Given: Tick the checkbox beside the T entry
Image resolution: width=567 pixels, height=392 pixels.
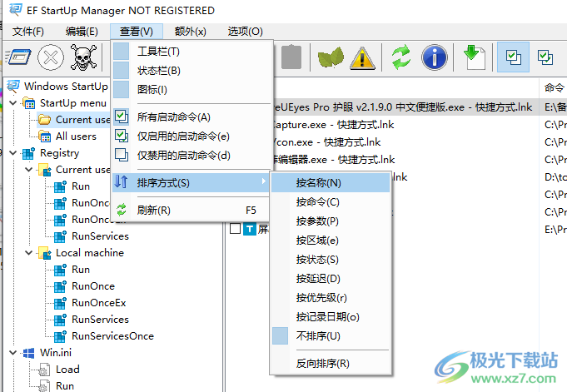Looking at the screenshot, I should (x=235, y=229).
